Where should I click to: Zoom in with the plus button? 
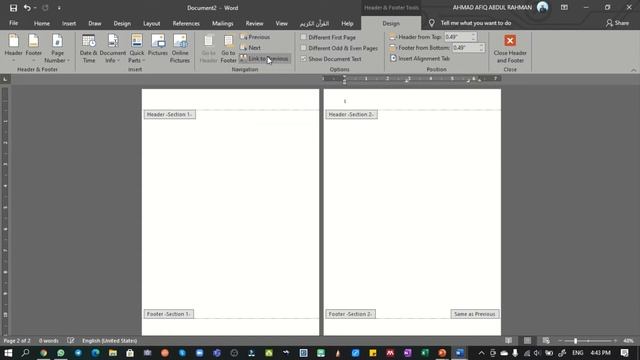[x=616, y=340]
